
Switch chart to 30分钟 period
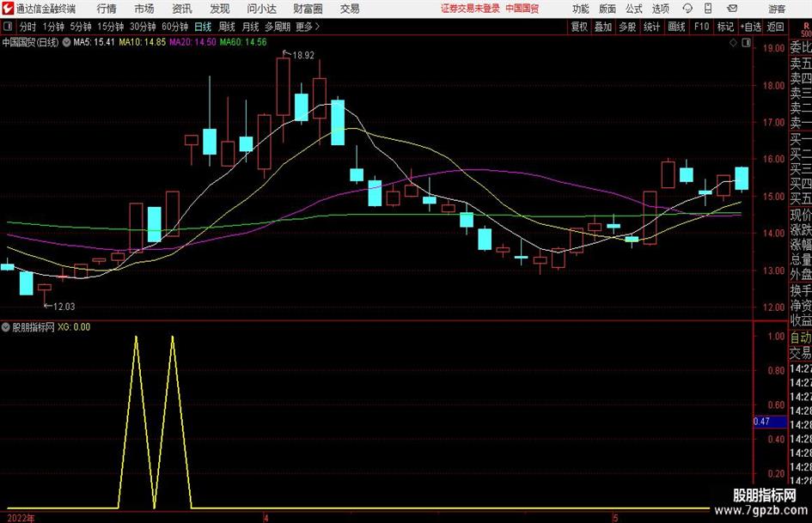pyautogui.click(x=143, y=27)
